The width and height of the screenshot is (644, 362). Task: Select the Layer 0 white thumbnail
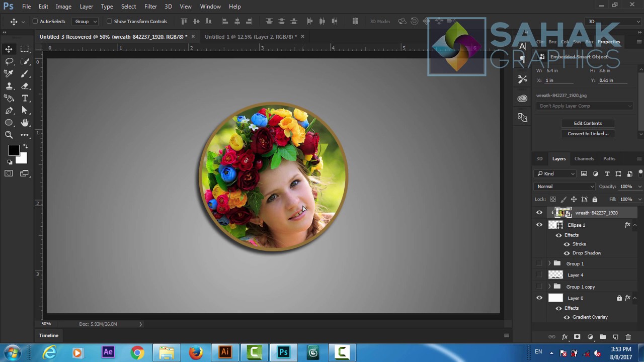point(555,298)
